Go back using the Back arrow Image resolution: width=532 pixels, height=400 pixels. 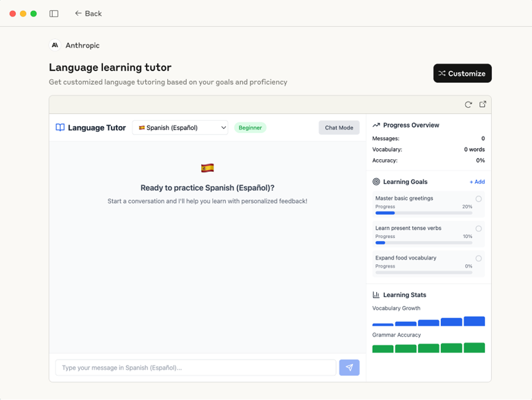click(x=88, y=14)
